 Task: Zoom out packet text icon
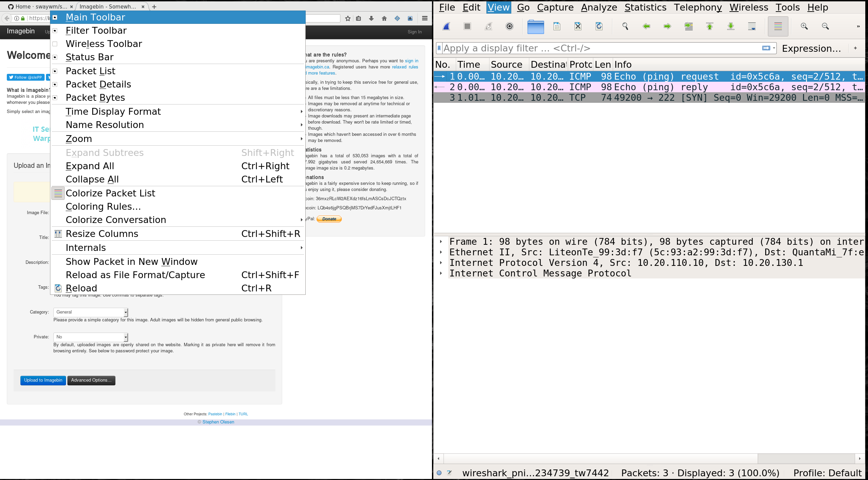pyautogui.click(x=825, y=26)
